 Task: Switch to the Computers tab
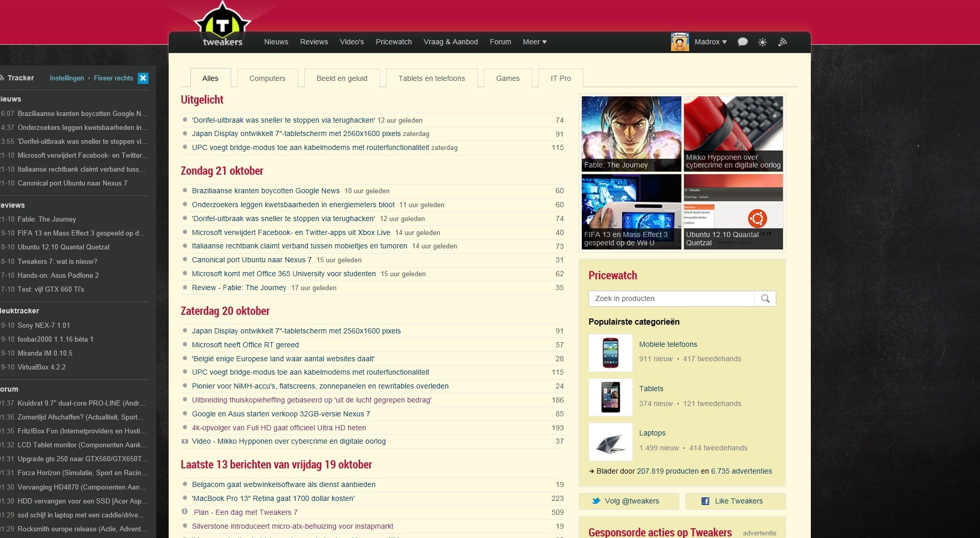pos(267,78)
